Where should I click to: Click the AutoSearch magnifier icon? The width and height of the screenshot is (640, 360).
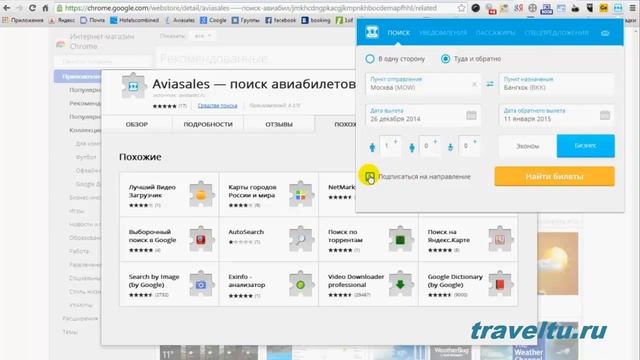[x=301, y=239]
